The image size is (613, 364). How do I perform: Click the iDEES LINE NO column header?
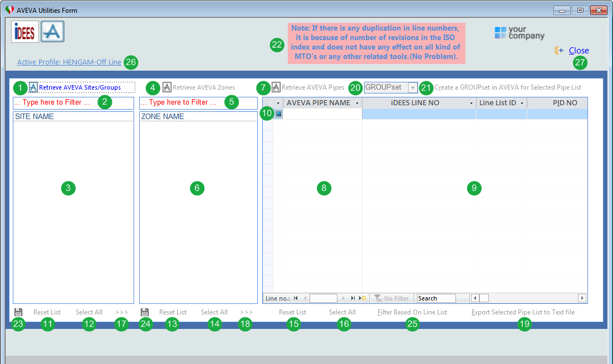tap(419, 103)
